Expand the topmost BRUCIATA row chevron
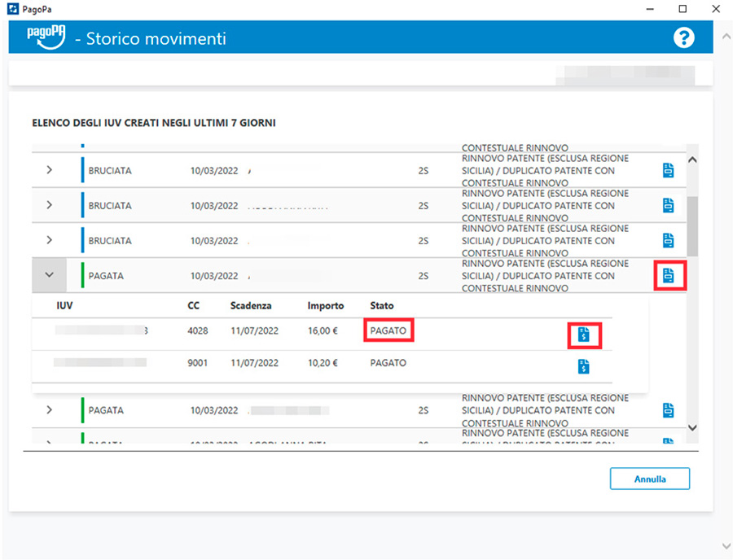This screenshot has width=733, height=560. coord(49,170)
